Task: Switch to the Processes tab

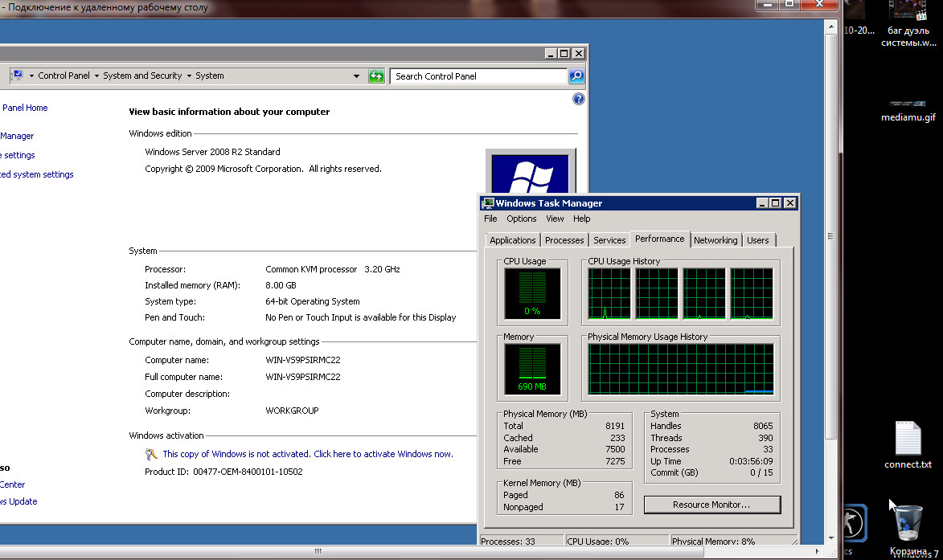Action: coord(564,240)
